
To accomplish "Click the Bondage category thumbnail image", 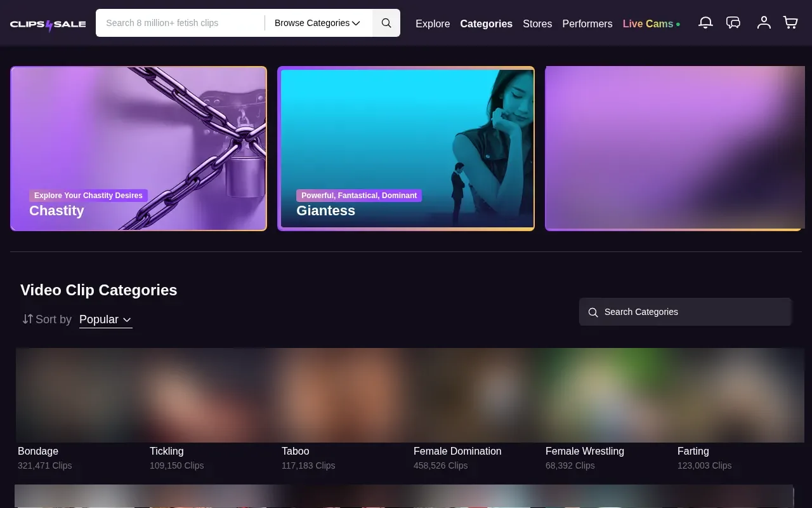I will [80, 395].
